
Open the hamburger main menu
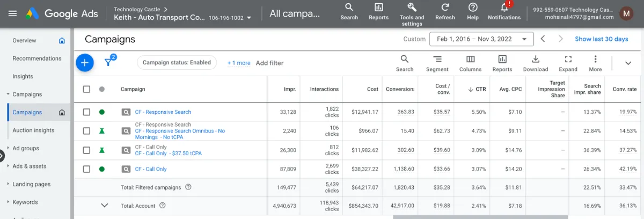tap(13, 14)
